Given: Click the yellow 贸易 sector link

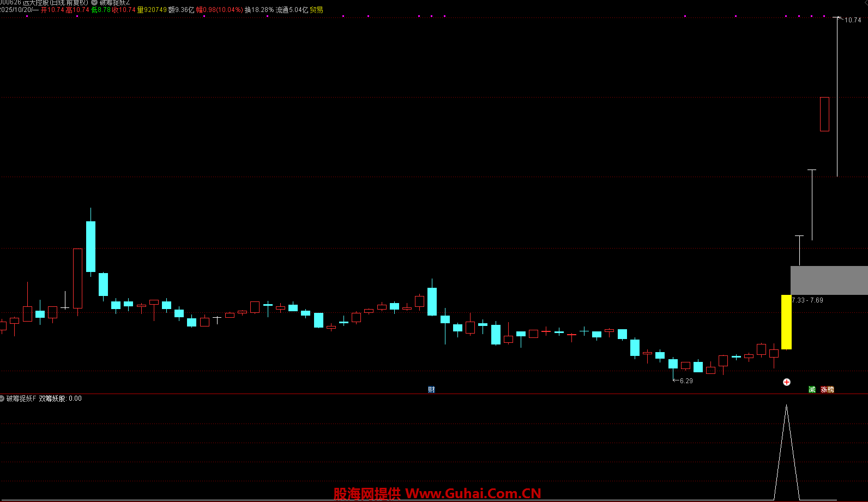Looking at the screenshot, I should tap(316, 10).
